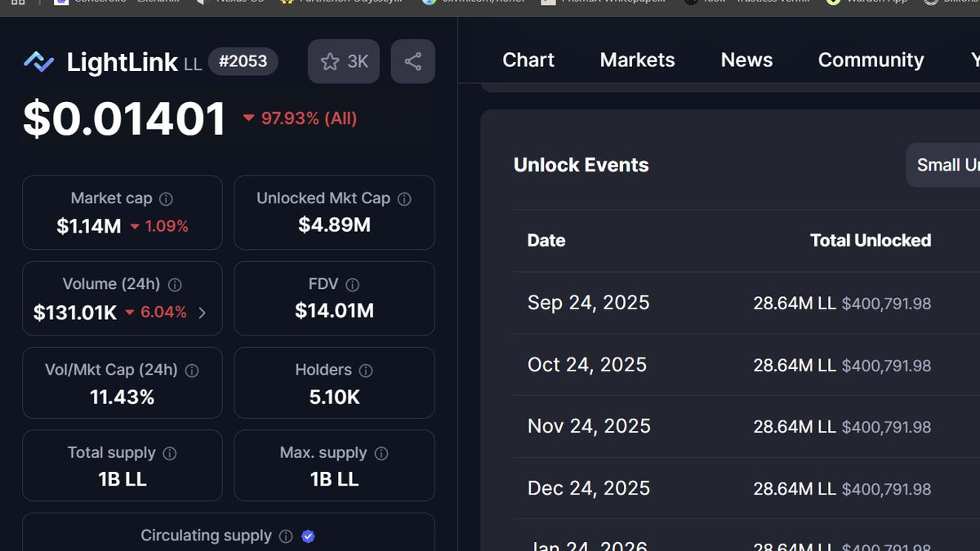The image size is (980, 551).
Task: Open the info tooltip beside Holders
Action: click(x=366, y=370)
